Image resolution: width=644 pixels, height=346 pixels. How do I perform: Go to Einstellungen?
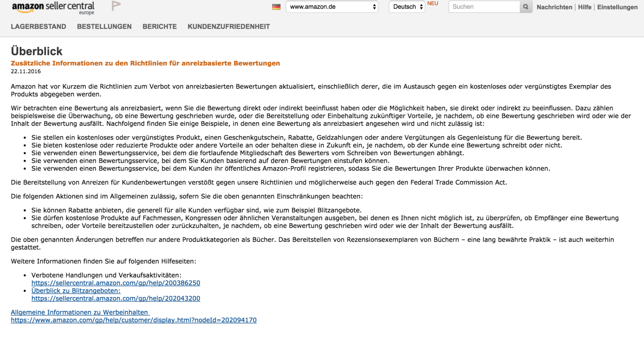617,7
